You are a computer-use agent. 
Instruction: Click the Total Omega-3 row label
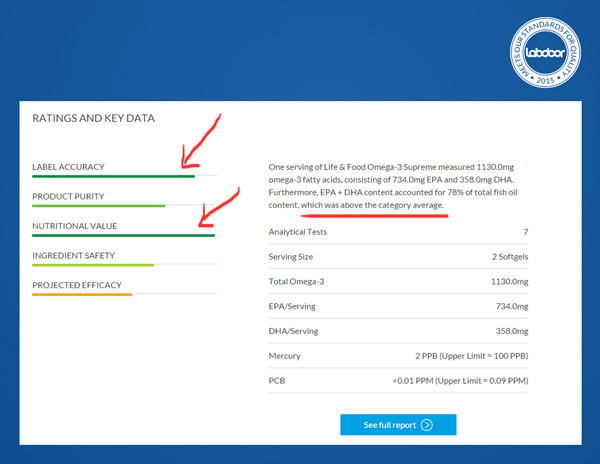click(x=296, y=282)
